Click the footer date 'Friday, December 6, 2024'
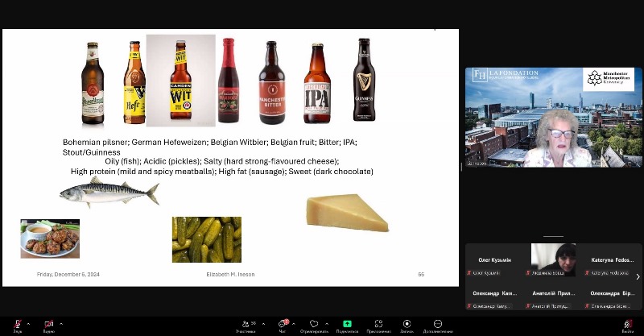The height and width of the screenshot is (336, 644). (68, 274)
